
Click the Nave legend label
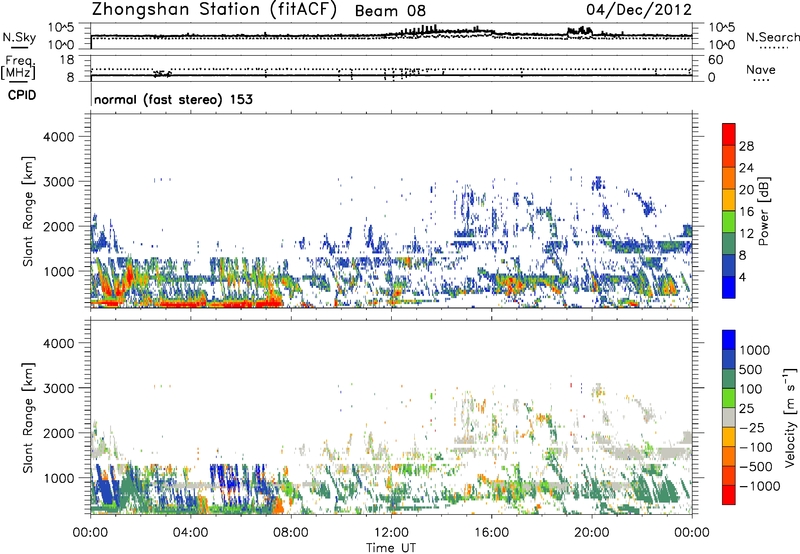point(761,69)
